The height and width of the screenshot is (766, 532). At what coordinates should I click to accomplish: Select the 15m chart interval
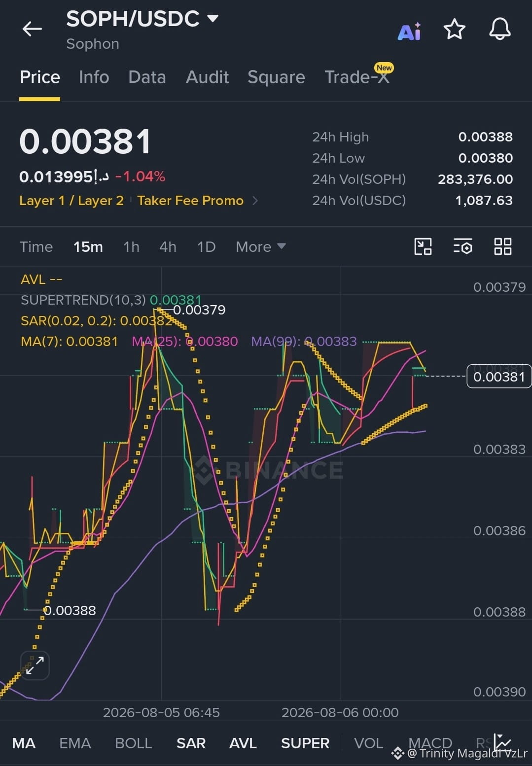click(88, 246)
